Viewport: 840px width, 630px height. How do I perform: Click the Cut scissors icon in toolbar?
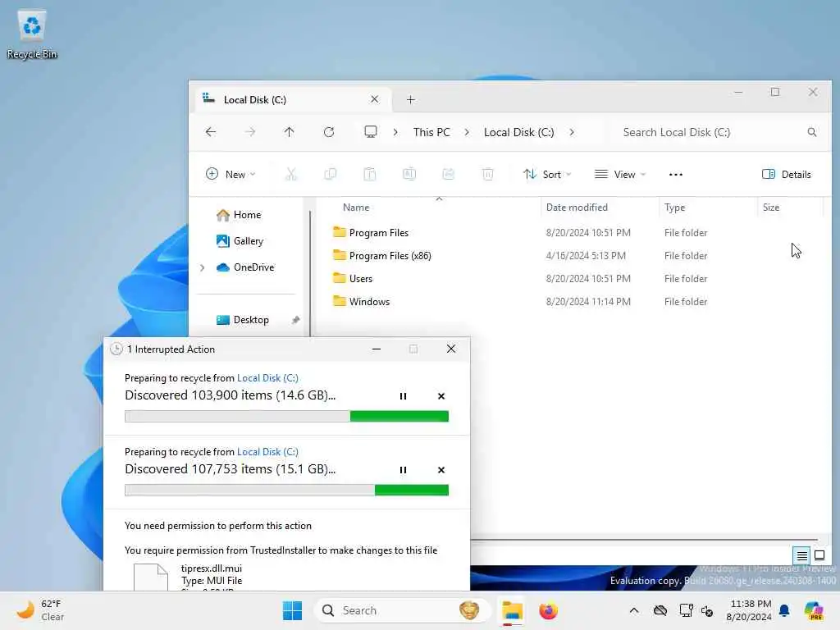[291, 174]
